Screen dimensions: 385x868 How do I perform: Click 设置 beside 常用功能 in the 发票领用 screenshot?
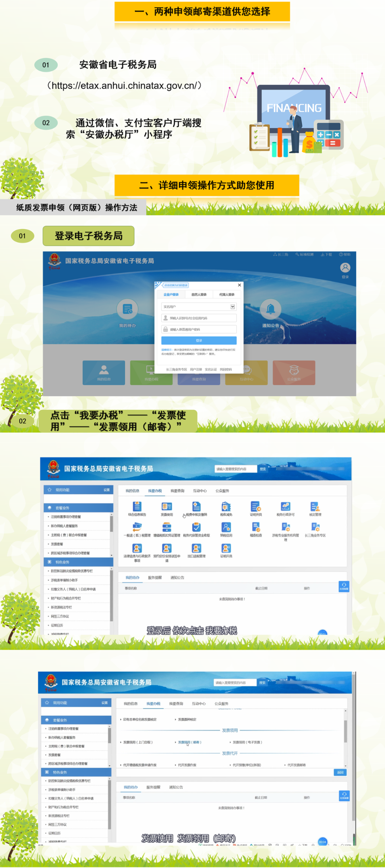click(104, 703)
